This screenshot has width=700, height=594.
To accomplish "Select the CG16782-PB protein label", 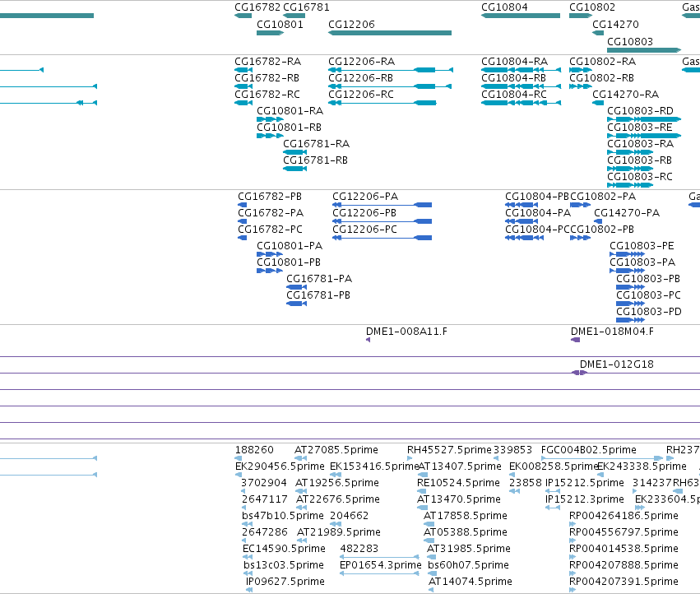I will [270, 197].
